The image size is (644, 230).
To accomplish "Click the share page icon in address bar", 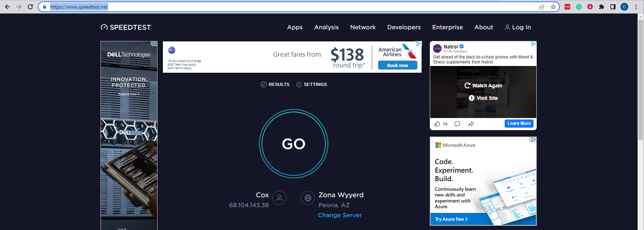I will click(542, 7).
